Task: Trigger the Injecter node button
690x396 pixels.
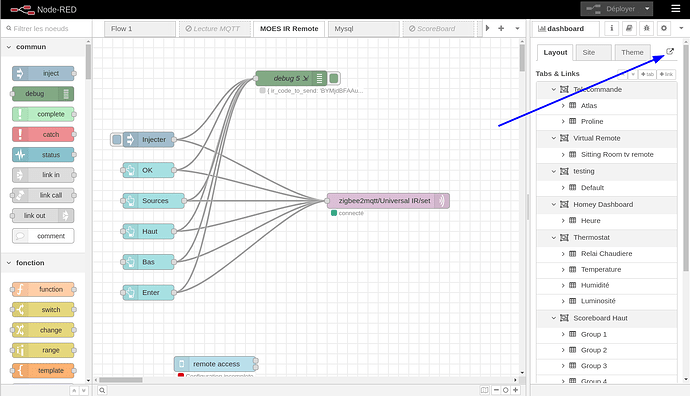Action: (x=117, y=140)
